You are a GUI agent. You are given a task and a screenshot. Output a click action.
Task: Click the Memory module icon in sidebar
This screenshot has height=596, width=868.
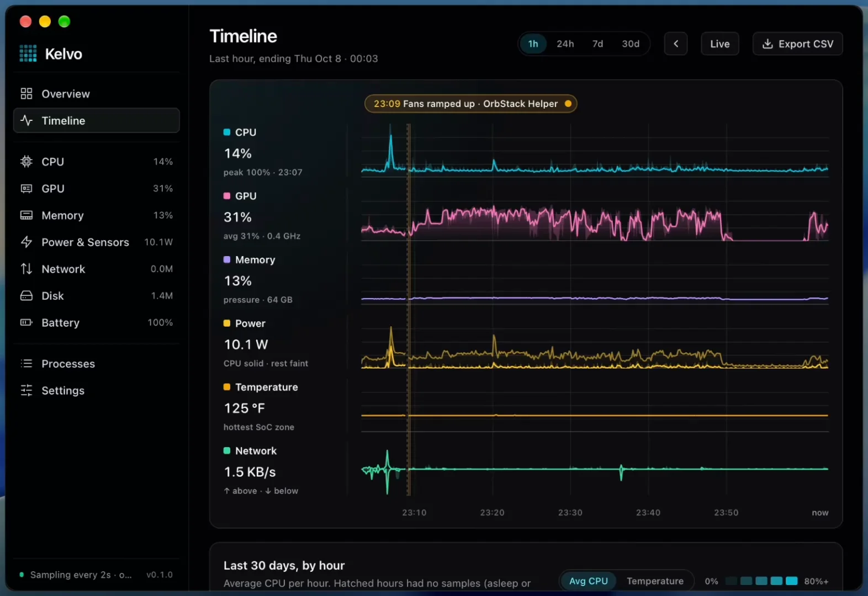pos(27,215)
